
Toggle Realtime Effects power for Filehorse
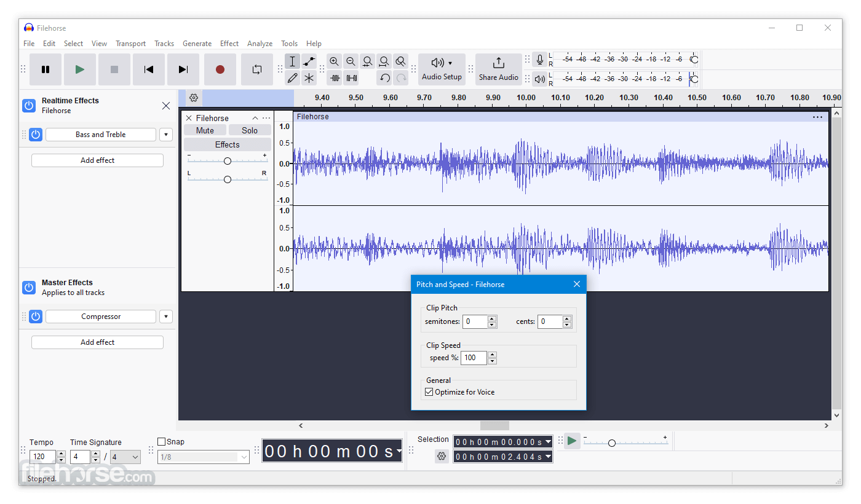[x=29, y=106]
